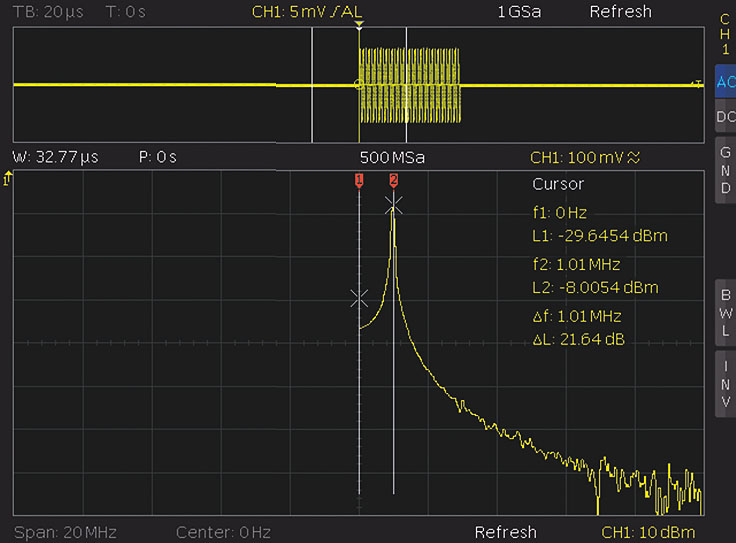
Task: Select cursor marker 1 flag
Action: click(x=359, y=179)
